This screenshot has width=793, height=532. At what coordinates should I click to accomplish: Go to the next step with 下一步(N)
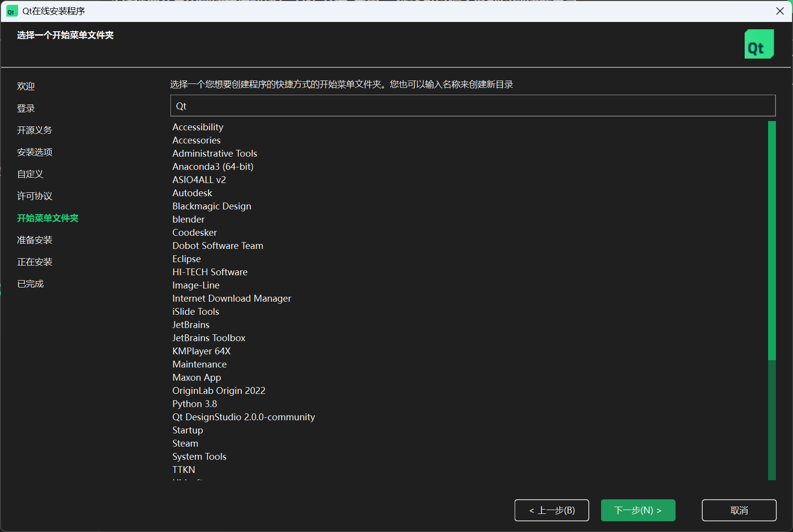coord(638,510)
